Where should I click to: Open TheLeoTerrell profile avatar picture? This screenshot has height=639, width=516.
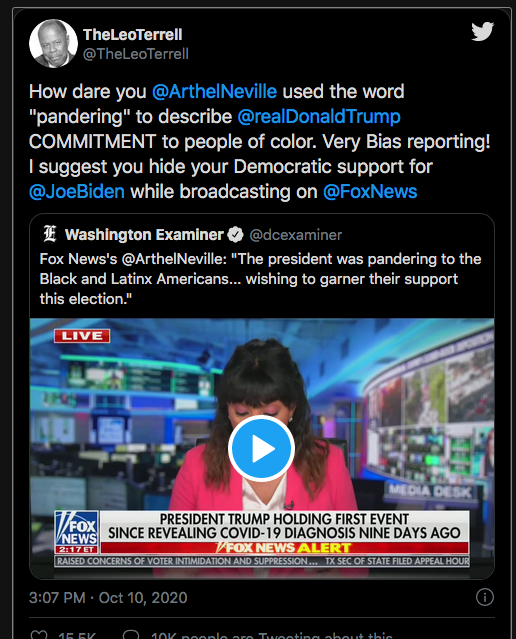pos(53,43)
